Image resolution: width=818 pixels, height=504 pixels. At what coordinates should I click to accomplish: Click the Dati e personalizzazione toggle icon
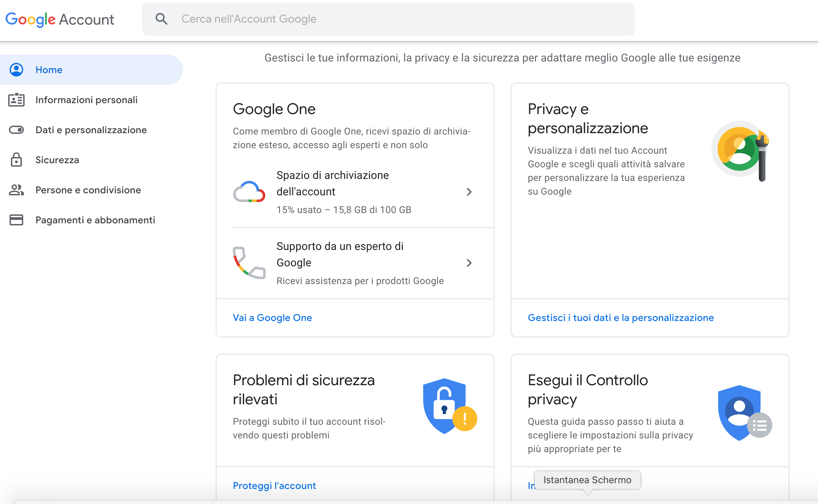coord(16,130)
